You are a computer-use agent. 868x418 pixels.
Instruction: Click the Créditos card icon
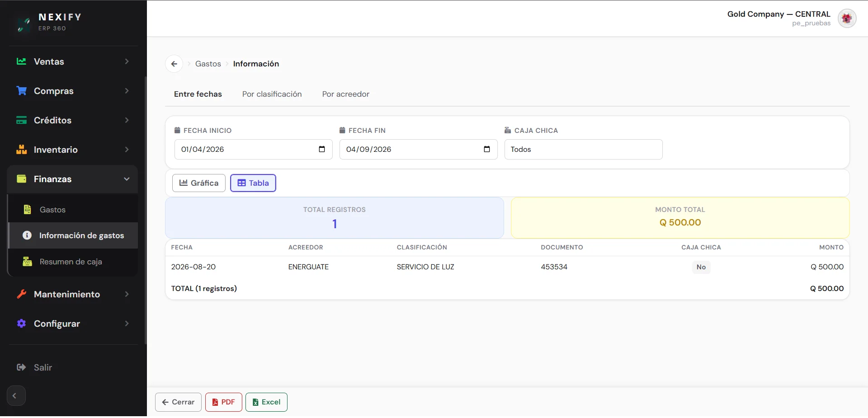tap(21, 120)
